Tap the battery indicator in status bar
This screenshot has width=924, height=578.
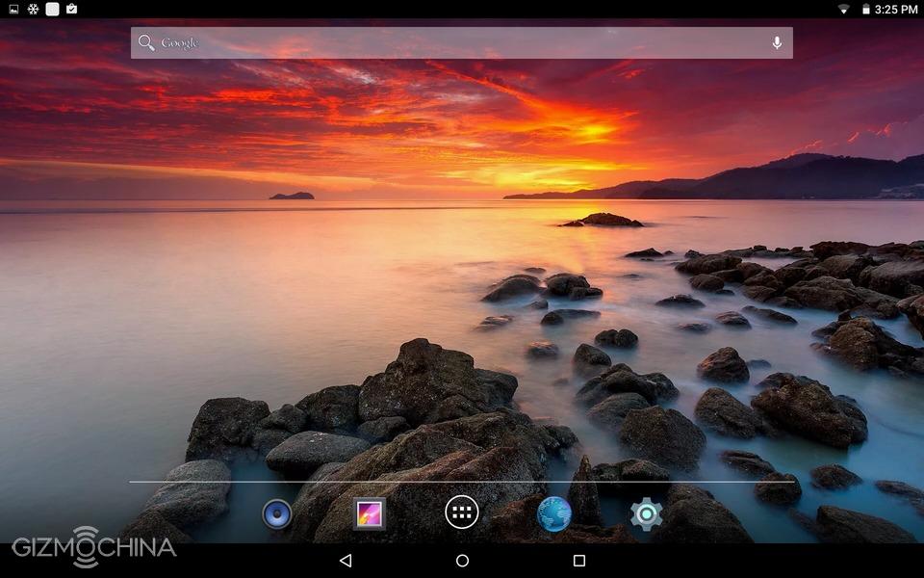pos(865,10)
